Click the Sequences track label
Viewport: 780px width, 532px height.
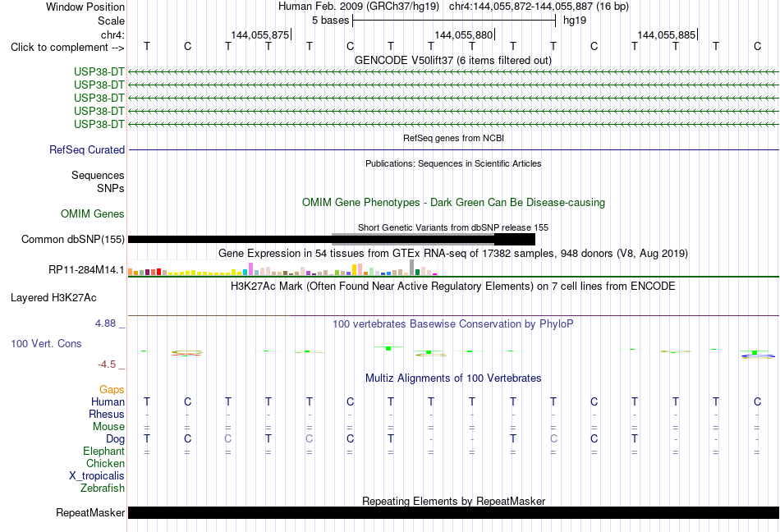point(98,175)
